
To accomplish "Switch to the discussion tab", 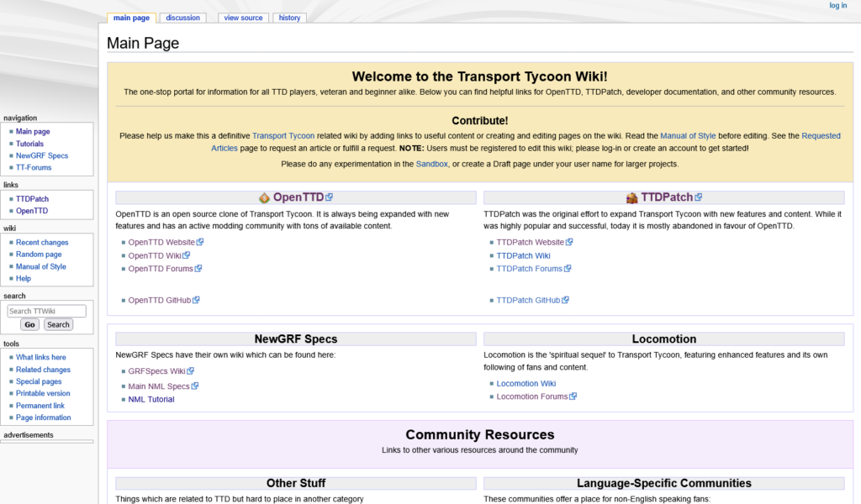I will point(182,18).
